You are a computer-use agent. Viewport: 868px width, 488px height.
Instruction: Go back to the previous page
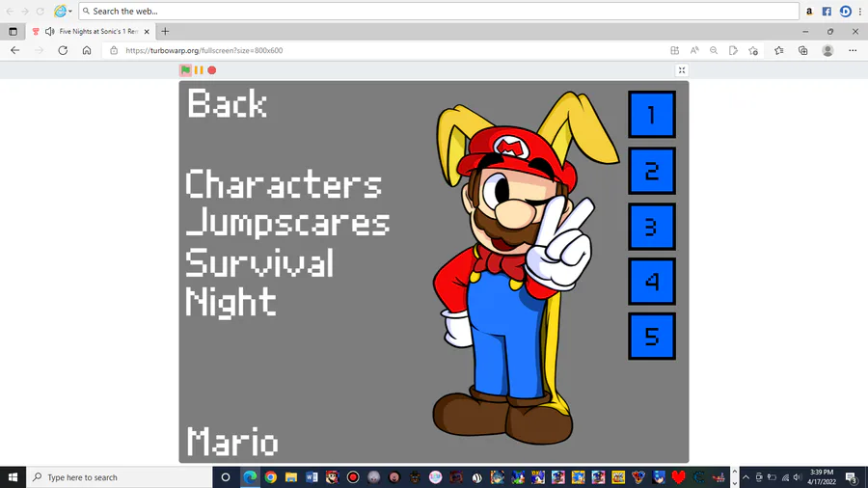point(14,50)
